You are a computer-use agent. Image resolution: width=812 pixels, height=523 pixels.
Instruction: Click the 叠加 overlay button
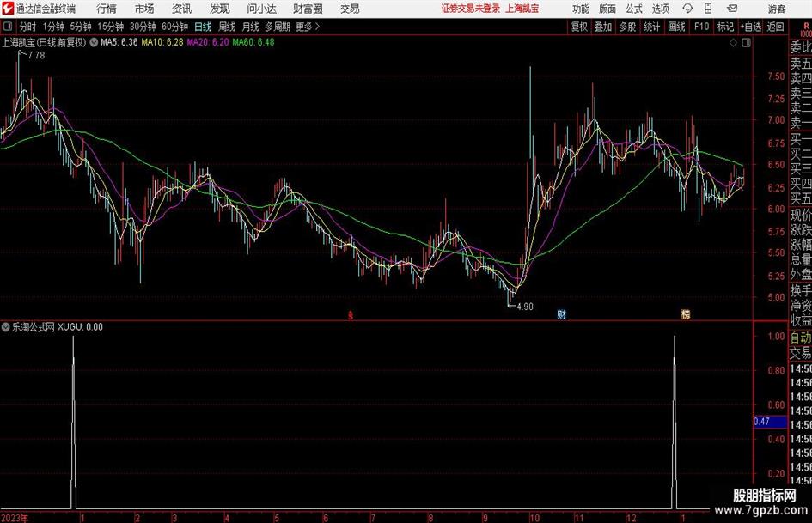tap(603, 27)
